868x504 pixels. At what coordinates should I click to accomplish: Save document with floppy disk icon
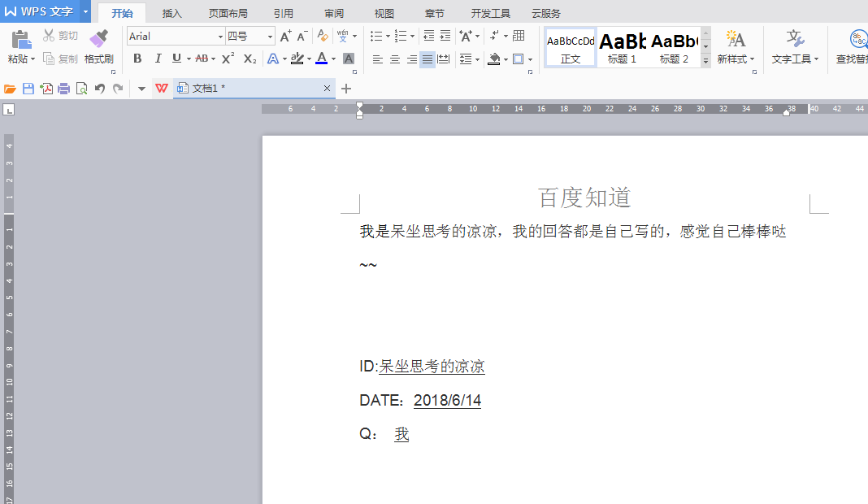pos(28,89)
